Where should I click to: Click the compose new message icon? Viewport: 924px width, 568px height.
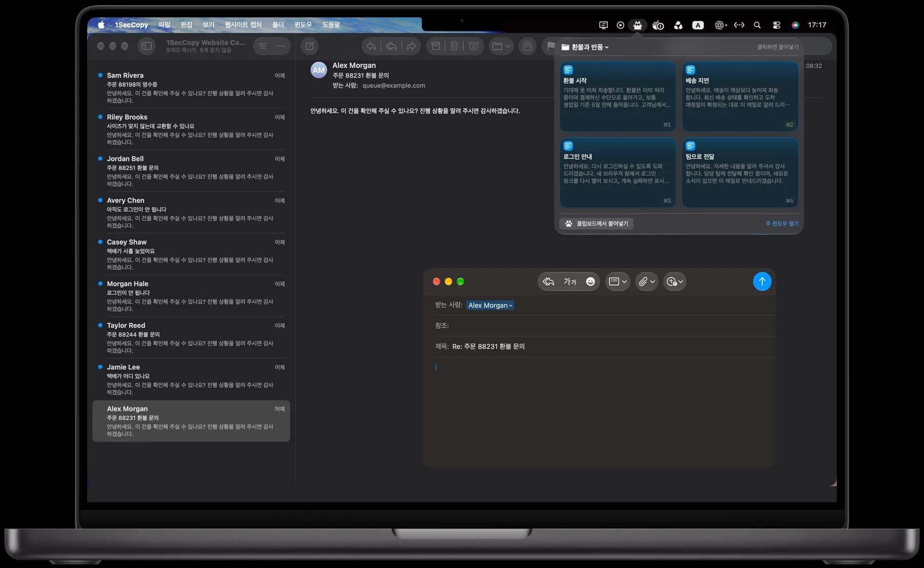(310, 46)
